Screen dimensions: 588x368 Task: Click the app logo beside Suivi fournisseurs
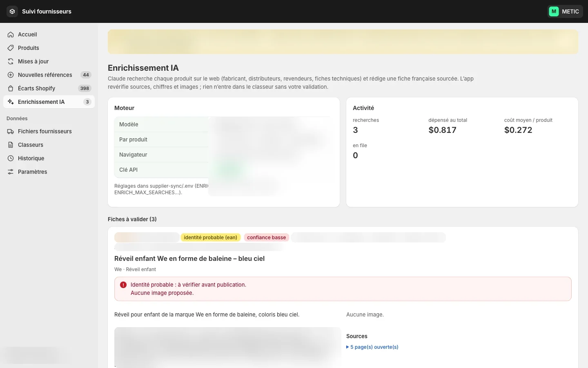12,11
